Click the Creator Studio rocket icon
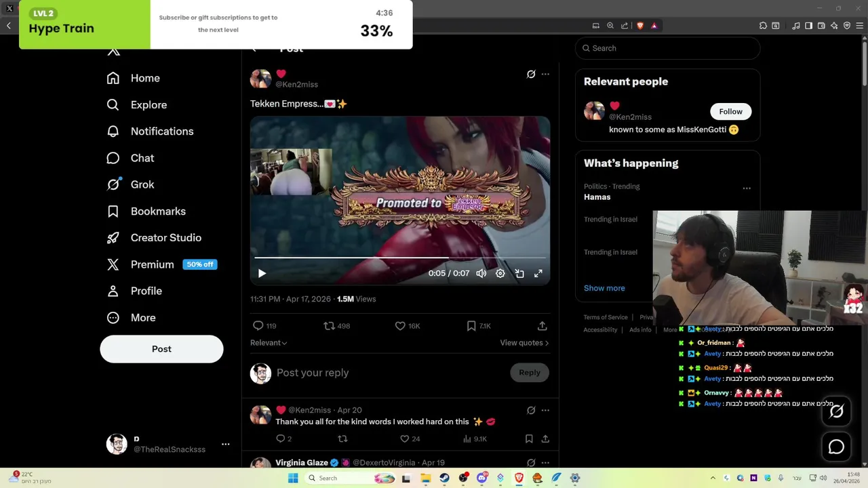This screenshot has height=488, width=868. pos(113,238)
